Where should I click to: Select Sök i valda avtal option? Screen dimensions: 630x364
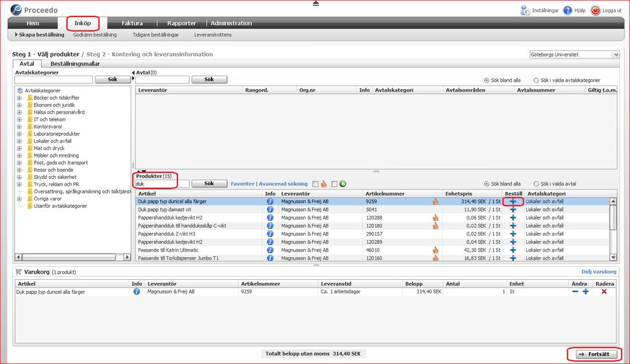tap(536, 184)
